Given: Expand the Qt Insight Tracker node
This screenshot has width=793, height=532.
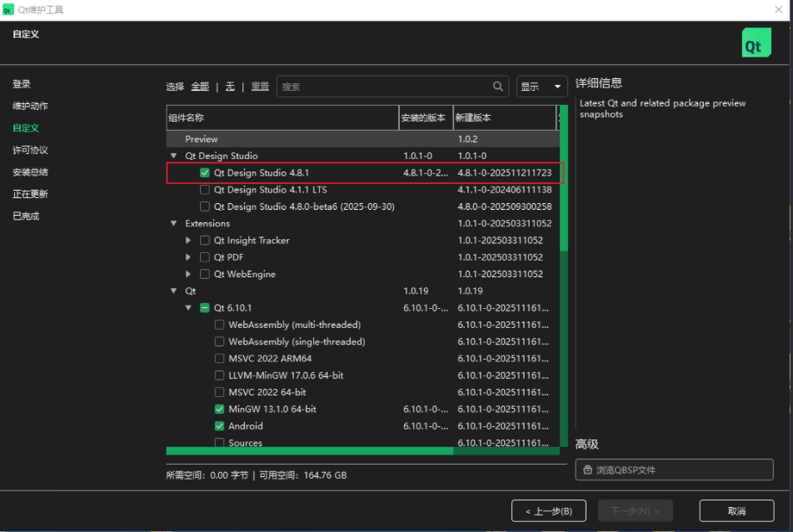Looking at the screenshot, I should [188, 241].
